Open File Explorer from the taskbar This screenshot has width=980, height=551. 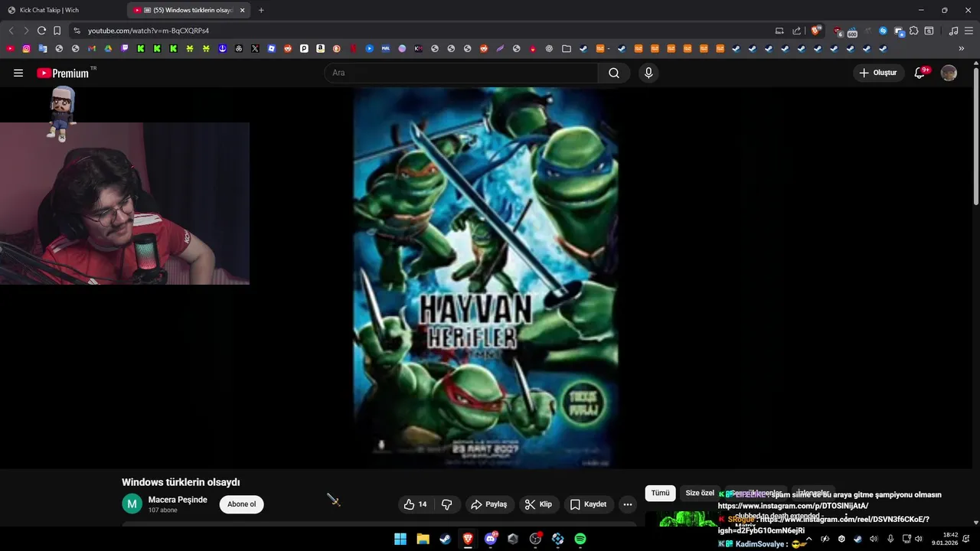[x=423, y=539]
